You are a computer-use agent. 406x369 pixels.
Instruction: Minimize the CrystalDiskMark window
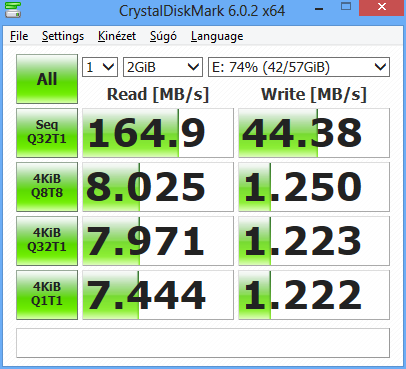point(319,8)
